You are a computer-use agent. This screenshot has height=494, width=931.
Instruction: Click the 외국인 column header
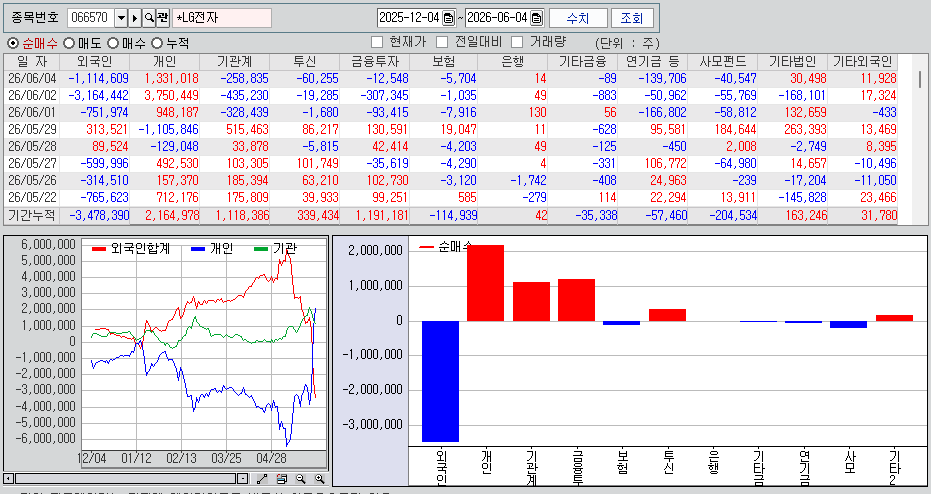click(x=94, y=62)
